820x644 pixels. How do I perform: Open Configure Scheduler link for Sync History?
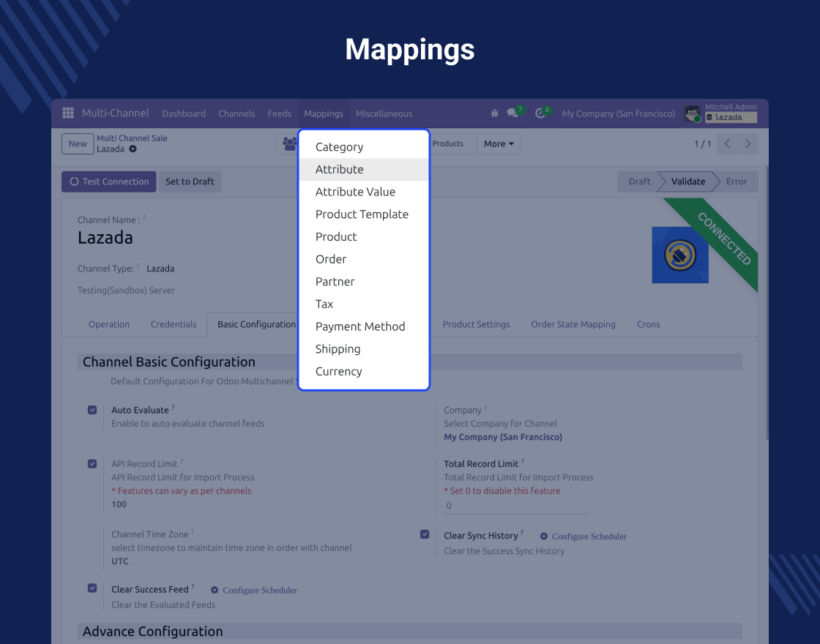tap(589, 536)
